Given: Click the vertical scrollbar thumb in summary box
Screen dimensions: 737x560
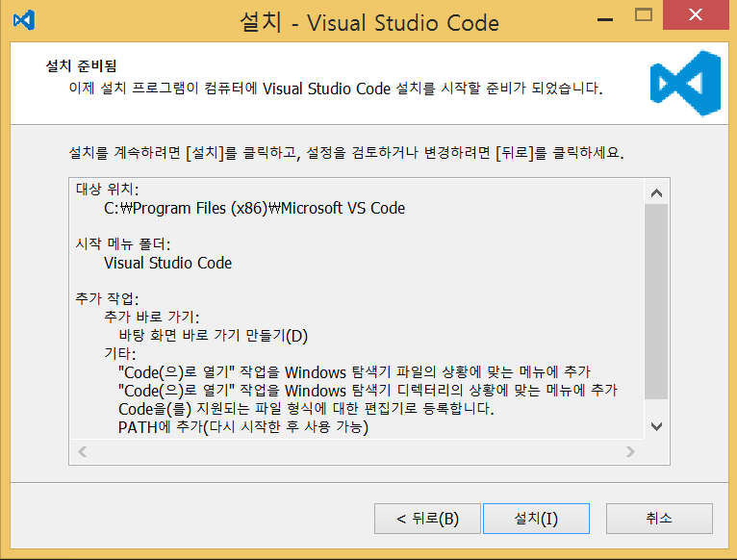Looking at the screenshot, I should (656, 301).
